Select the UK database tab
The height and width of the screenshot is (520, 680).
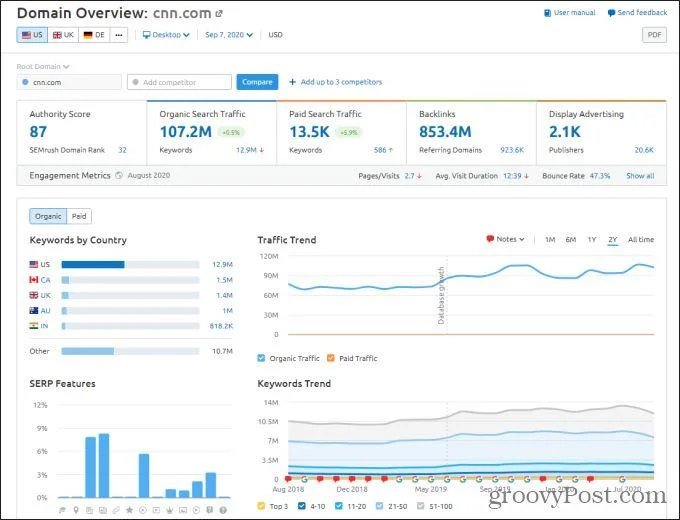tap(63, 35)
